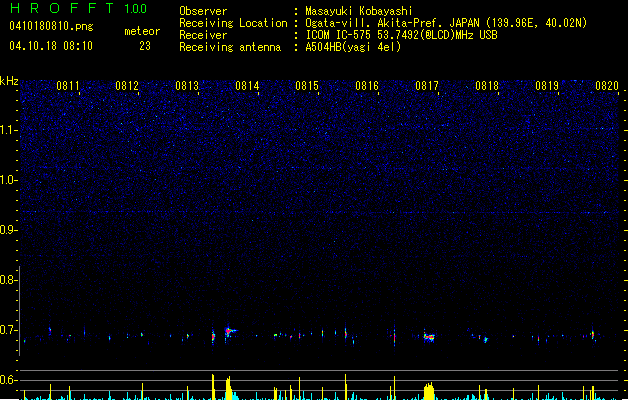Click the 0818 time marker
Screen dimensions: 629x400
487,86
